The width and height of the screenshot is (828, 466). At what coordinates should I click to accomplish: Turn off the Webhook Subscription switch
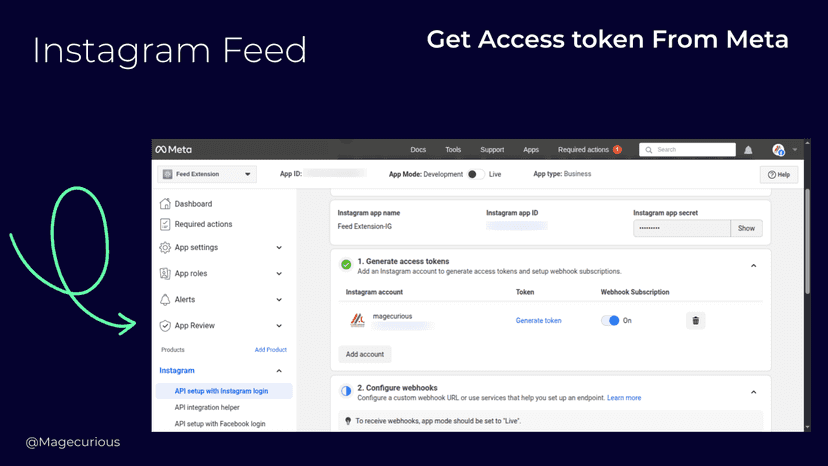610,320
